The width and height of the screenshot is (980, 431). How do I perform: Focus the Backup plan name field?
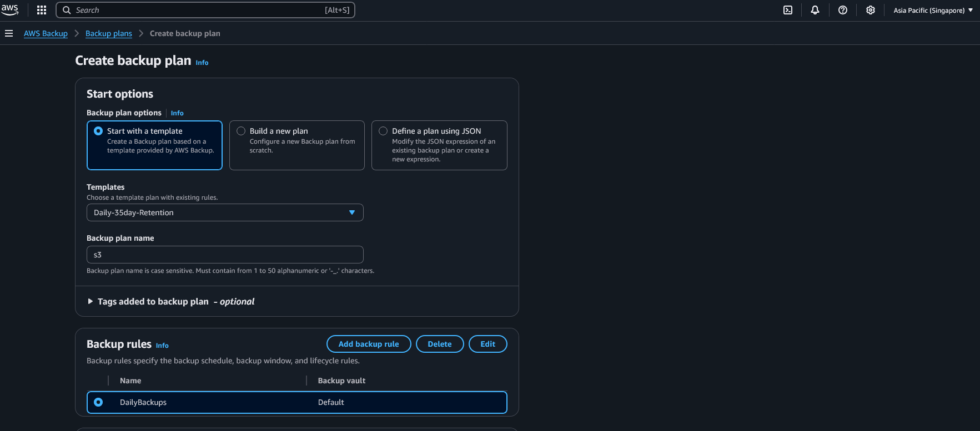pos(225,255)
